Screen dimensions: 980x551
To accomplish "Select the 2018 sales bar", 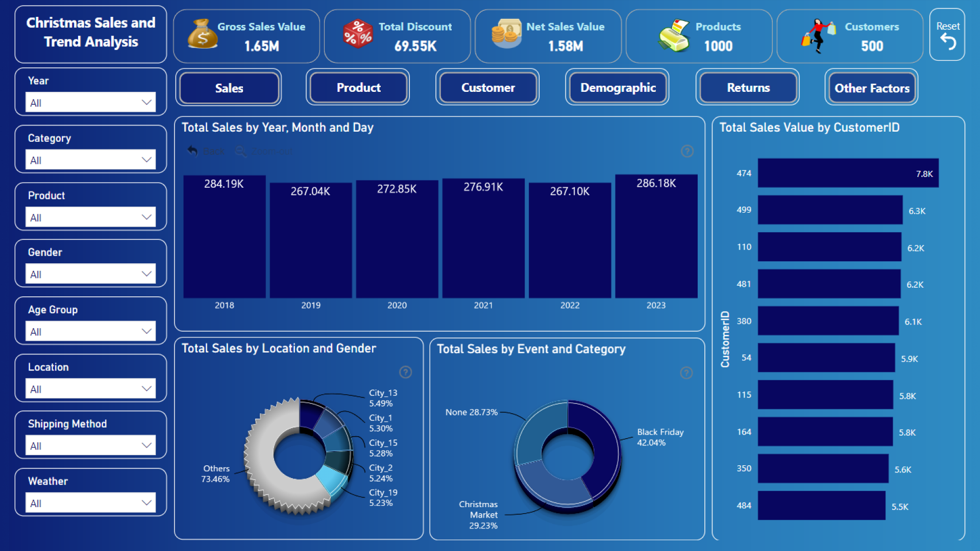I will pos(224,237).
